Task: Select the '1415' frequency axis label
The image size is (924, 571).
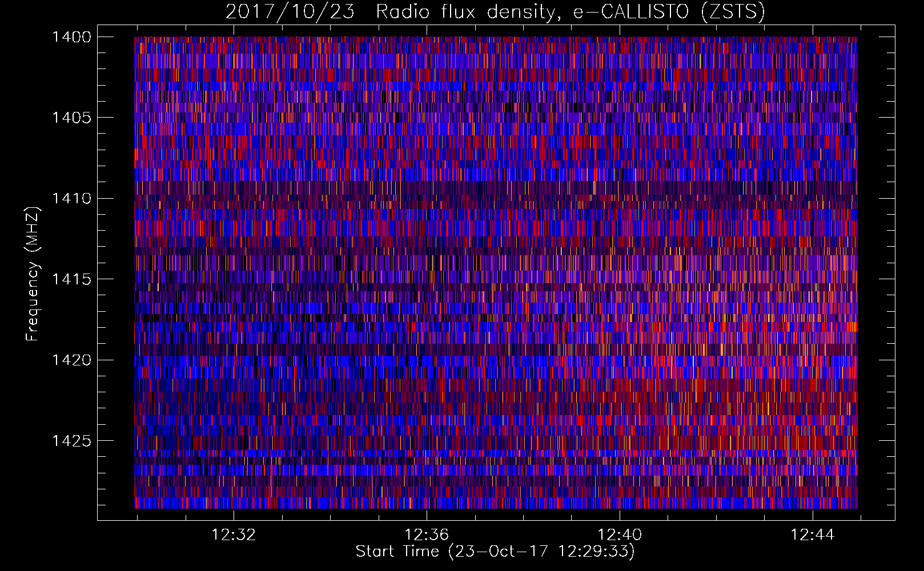Action: [x=71, y=279]
